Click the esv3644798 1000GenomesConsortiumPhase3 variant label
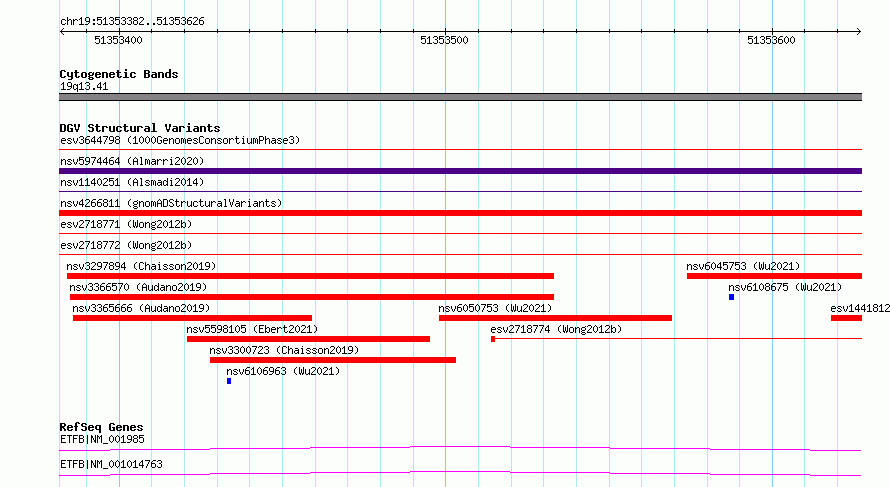Image resolution: width=890 pixels, height=487 pixels. pos(180,140)
